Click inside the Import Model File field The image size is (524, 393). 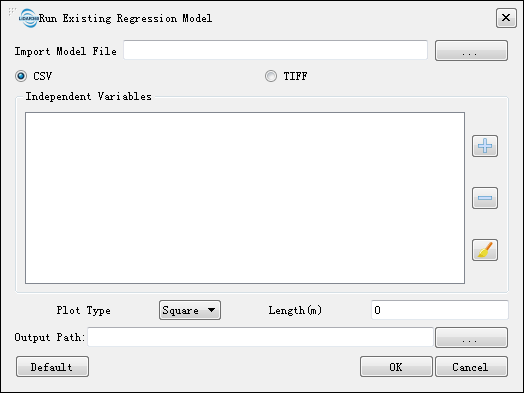click(x=275, y=50)
